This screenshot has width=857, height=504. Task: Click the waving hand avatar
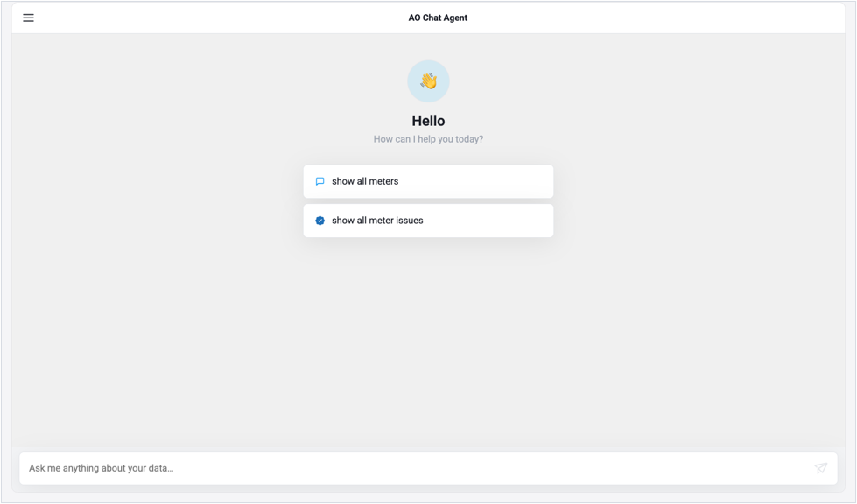pyautogui.click(x=429, y=81)
